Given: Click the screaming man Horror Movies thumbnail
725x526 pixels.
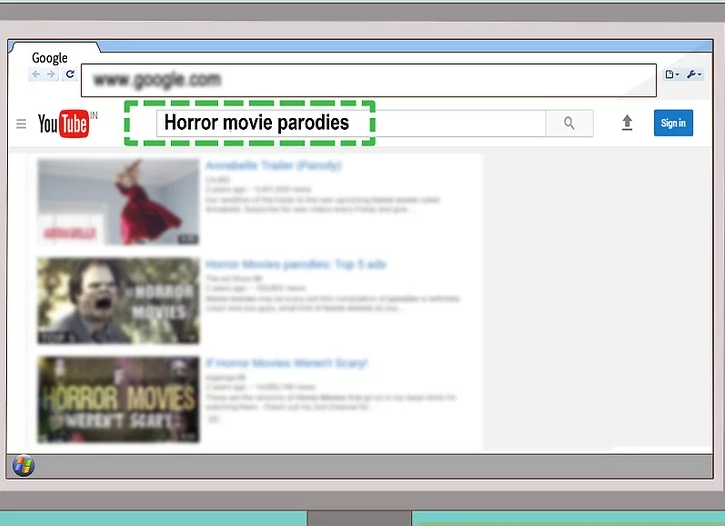Looking at the screenshot, I should pos(118,301).
